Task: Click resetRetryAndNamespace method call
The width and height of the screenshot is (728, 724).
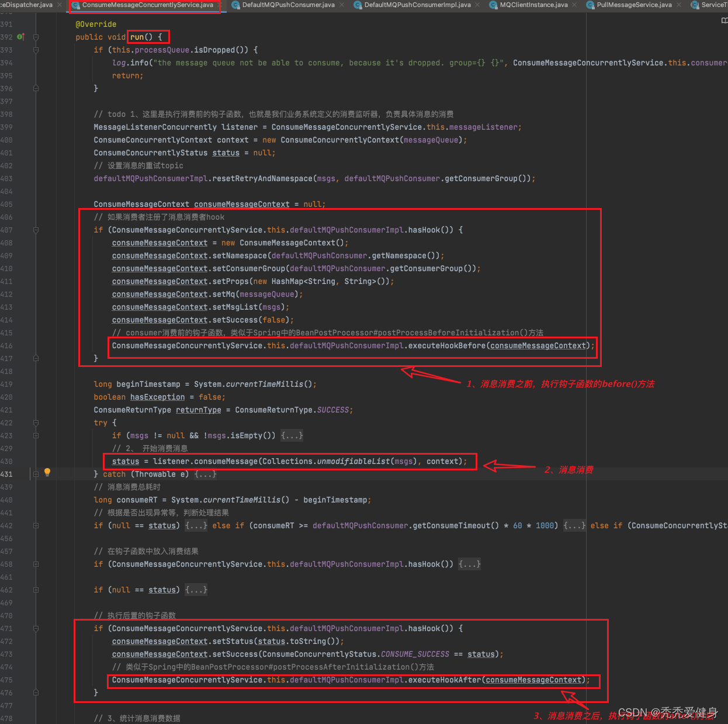Action: coord(263,178)
